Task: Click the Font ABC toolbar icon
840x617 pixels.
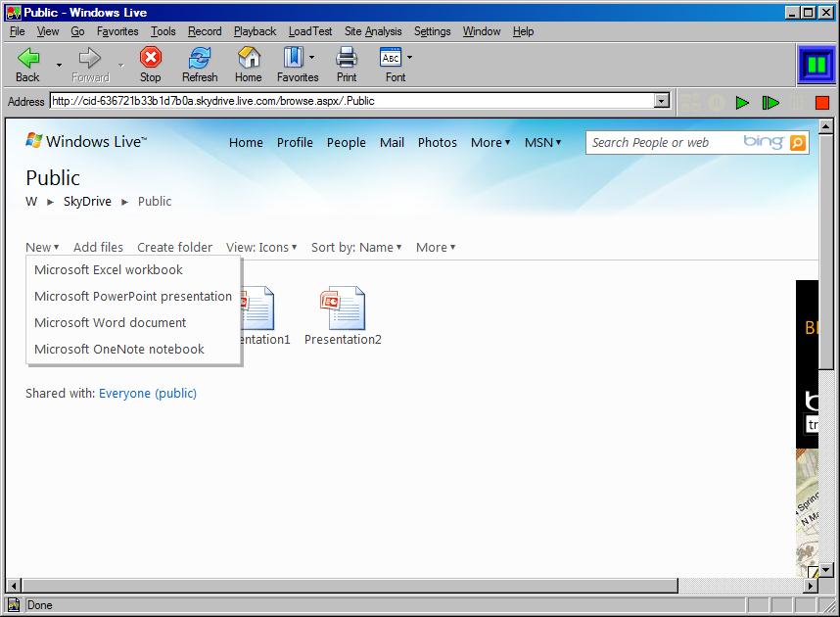Action: [x=391, y=57]
